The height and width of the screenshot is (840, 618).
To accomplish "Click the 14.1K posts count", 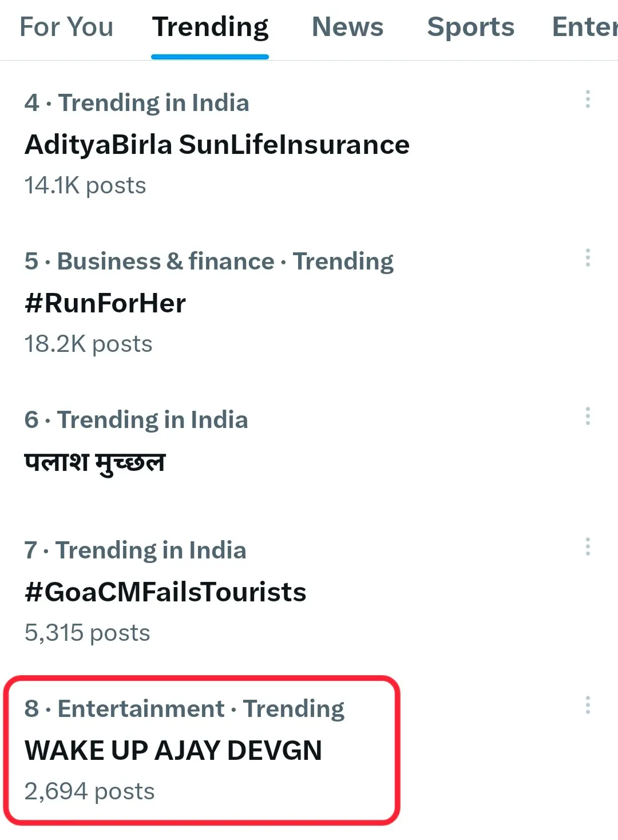I will click(85, 186).
